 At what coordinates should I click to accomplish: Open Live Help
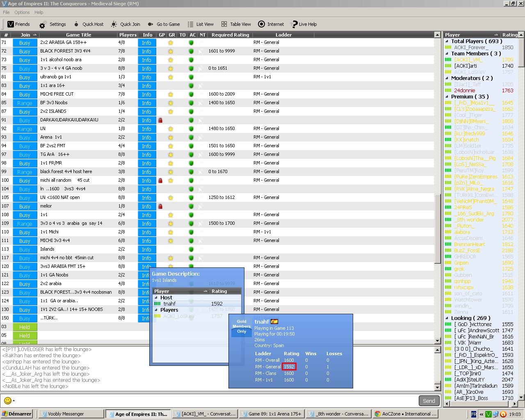tap(304, 24)
